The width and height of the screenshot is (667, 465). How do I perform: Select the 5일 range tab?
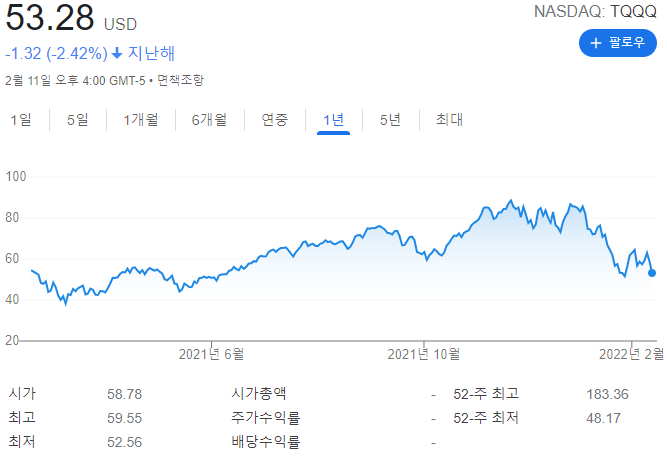(77, 120)
